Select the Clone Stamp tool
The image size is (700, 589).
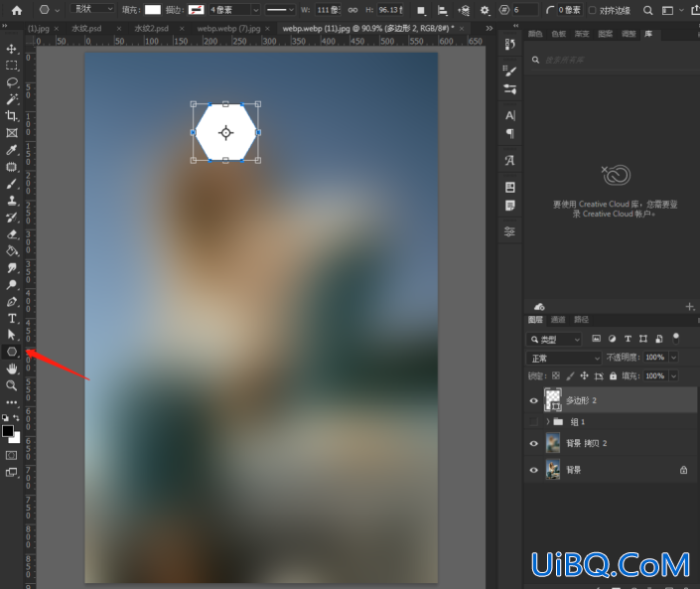click(x=12, y=201)
